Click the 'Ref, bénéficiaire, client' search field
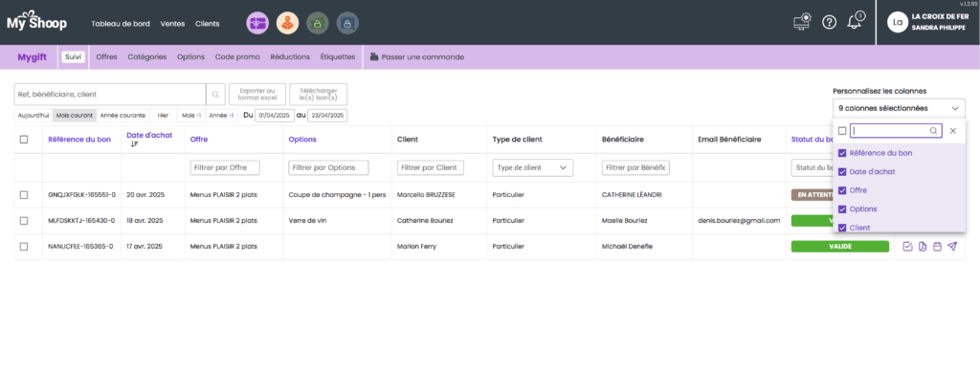The height and width of the screenshot is (371, 980). (x=110, y=95)
